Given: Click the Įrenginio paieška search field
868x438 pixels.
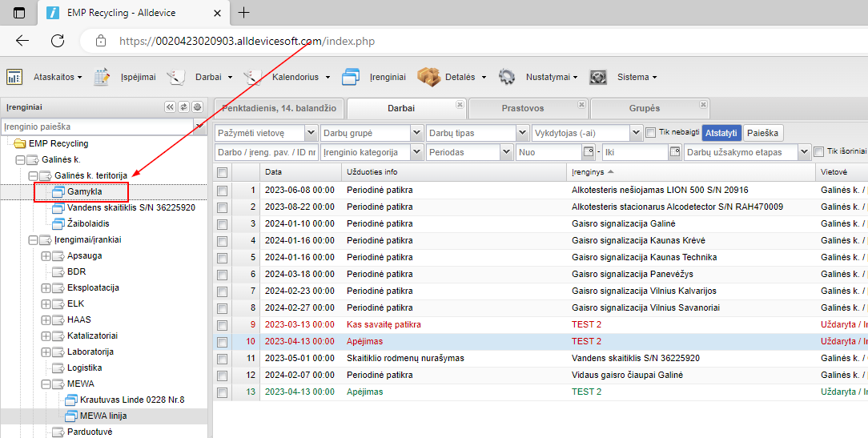Looking at the screenshot, I should point(96,127).
